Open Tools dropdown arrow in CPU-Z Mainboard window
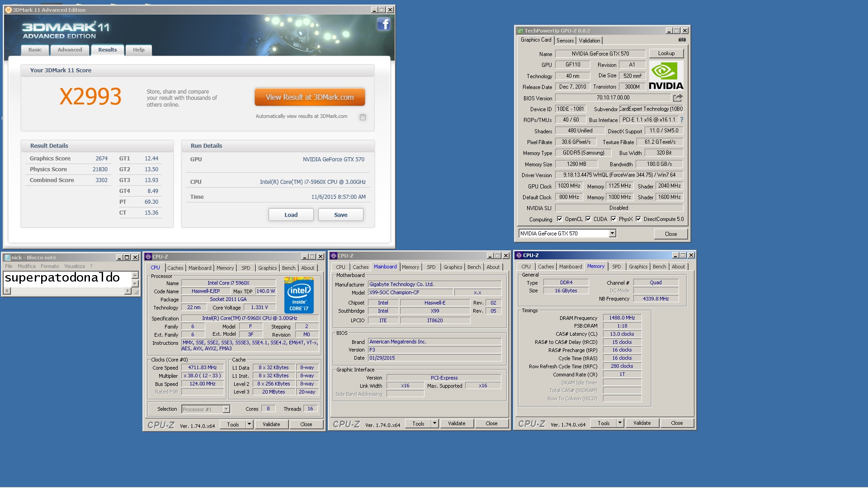The image size is (868, 488). (434, 423)
